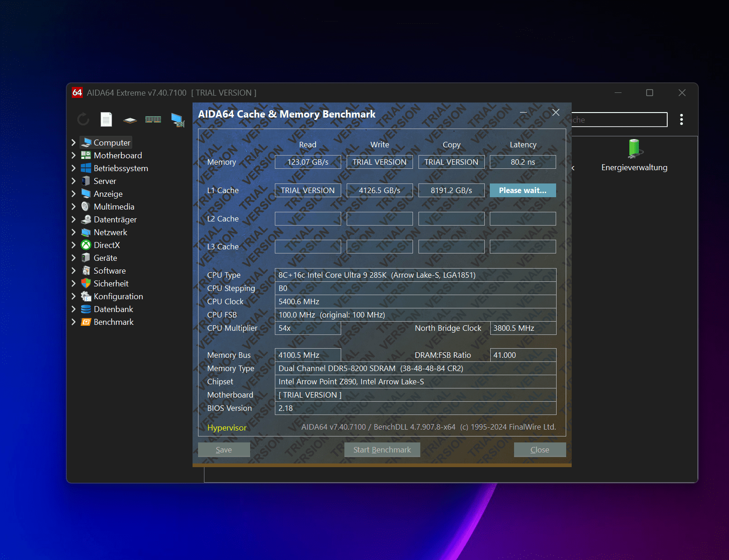Click the AIDA64 red 64 logo
Image resolution: width=729 pixels, height=560 pixels.
point(77,92)
